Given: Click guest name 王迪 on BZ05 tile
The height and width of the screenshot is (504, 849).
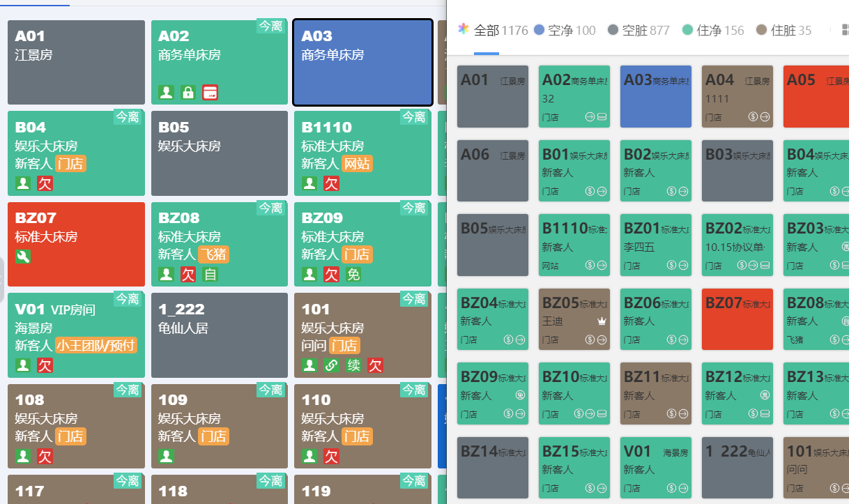Looking at the screenshot, I should (x=553, y=321).
